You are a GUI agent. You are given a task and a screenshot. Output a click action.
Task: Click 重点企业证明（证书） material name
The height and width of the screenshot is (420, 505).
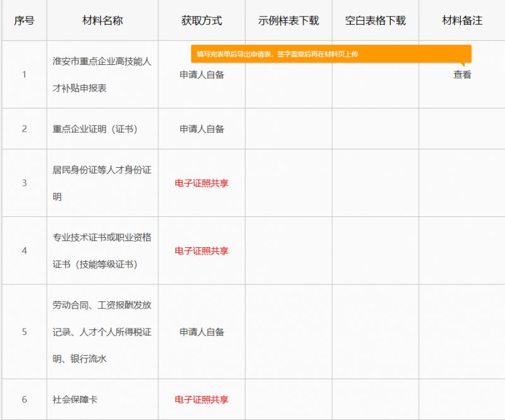(95, 129)
